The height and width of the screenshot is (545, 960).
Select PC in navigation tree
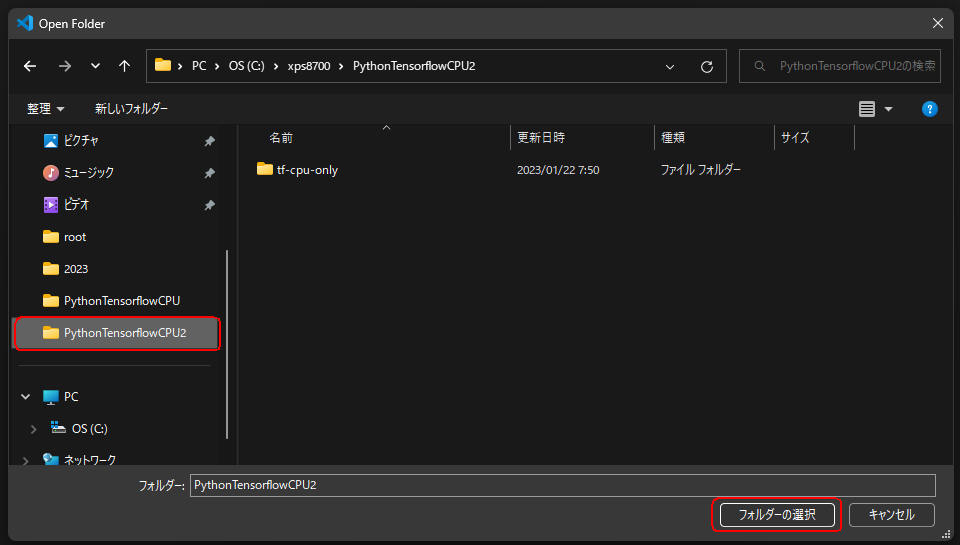click(x=71, y=397)
